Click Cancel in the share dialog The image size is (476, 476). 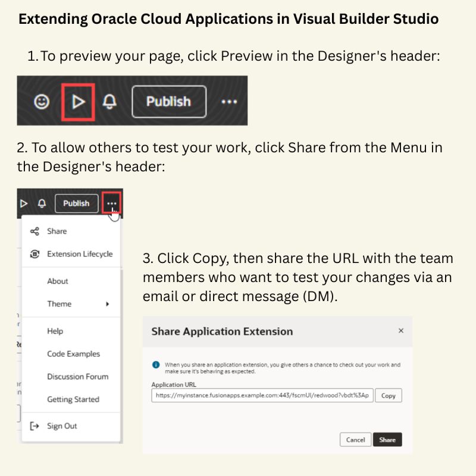[355, 440]
